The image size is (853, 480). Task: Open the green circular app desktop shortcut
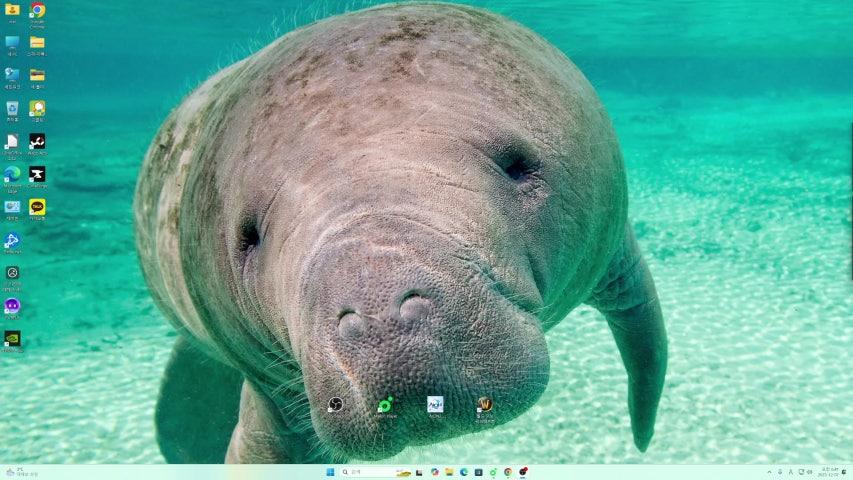pyautogui.click(x=385, y=404)
